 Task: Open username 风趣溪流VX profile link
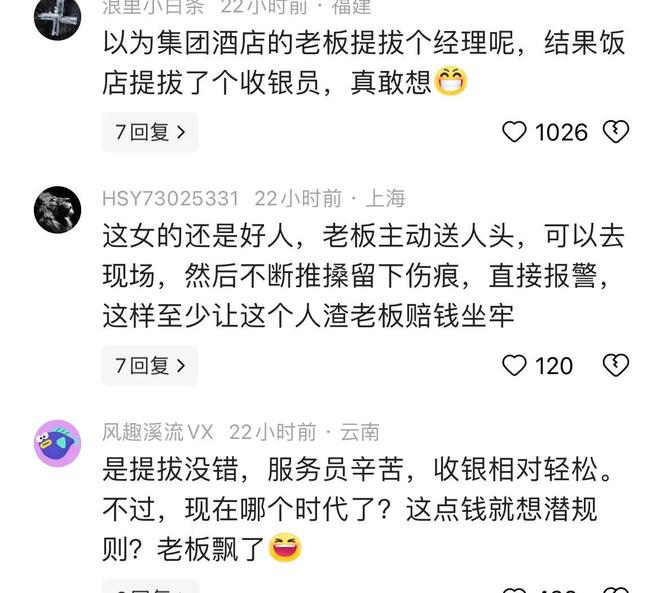(x=157, y=432)
